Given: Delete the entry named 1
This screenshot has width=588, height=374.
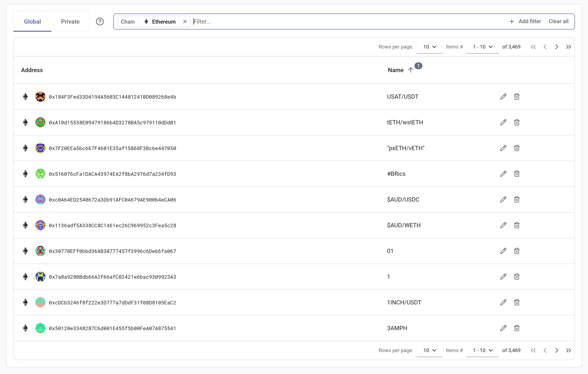Looking at the screenshot, I should 517,276.
